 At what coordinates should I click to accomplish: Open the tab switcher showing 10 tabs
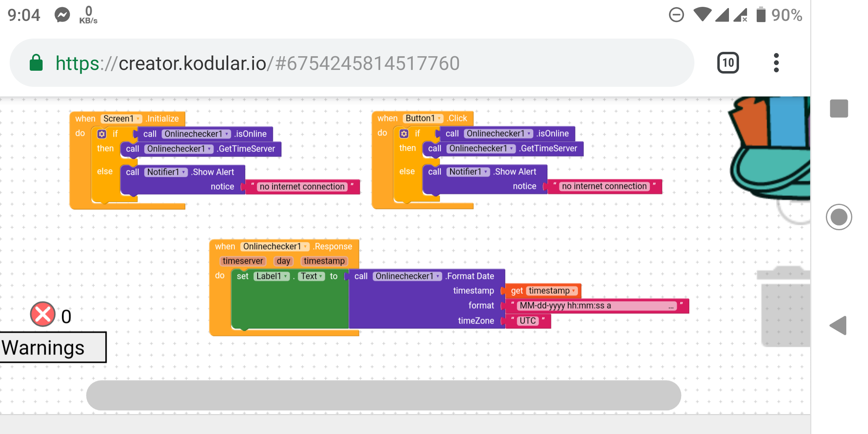727,63
